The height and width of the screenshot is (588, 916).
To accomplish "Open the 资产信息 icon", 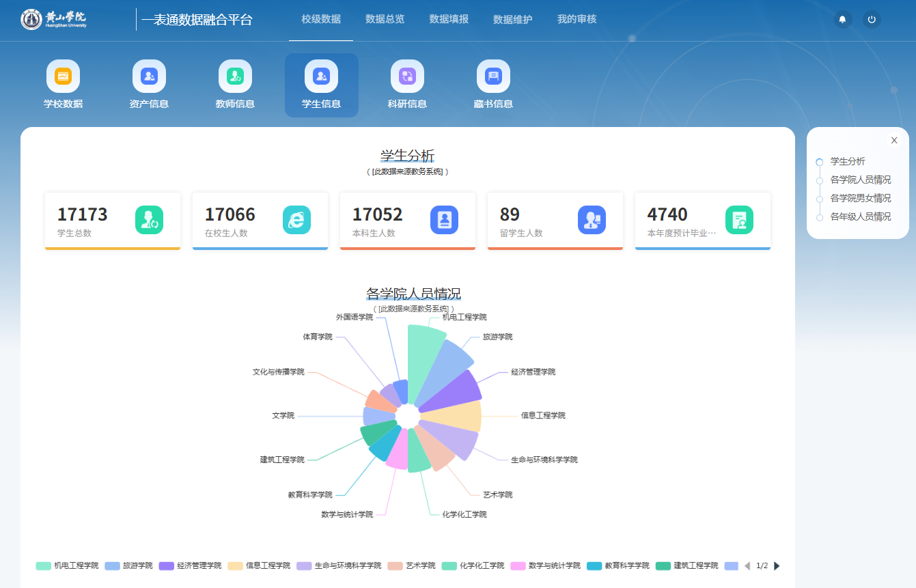I will coord(149,76).
